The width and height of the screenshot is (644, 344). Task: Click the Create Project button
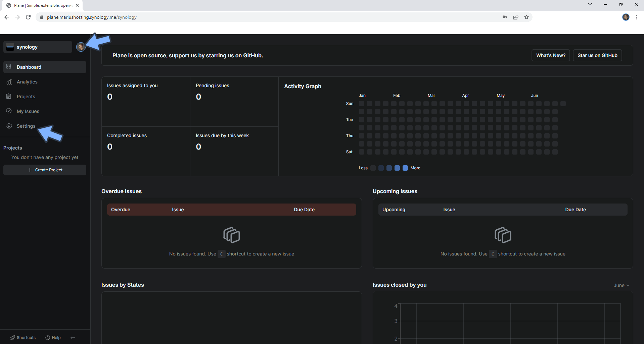(45, 170)
